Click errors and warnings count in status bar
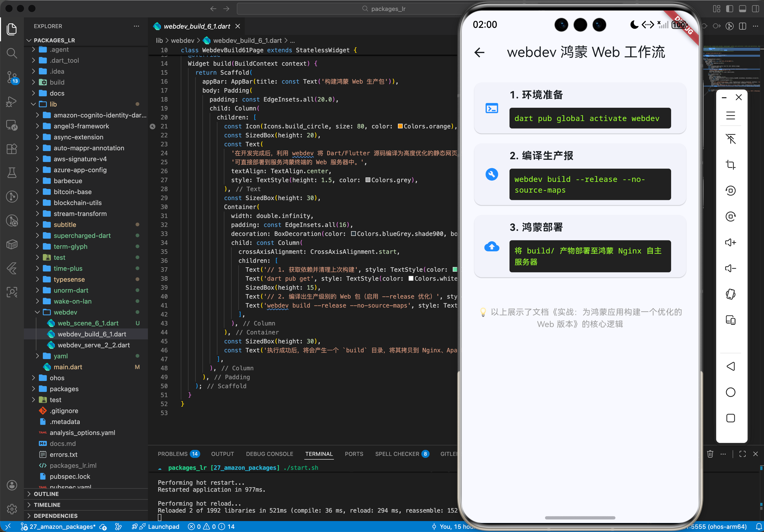Image resolution: width=764 pixels, height=532 pixels. pyautogui.click(x=211, y=527)
